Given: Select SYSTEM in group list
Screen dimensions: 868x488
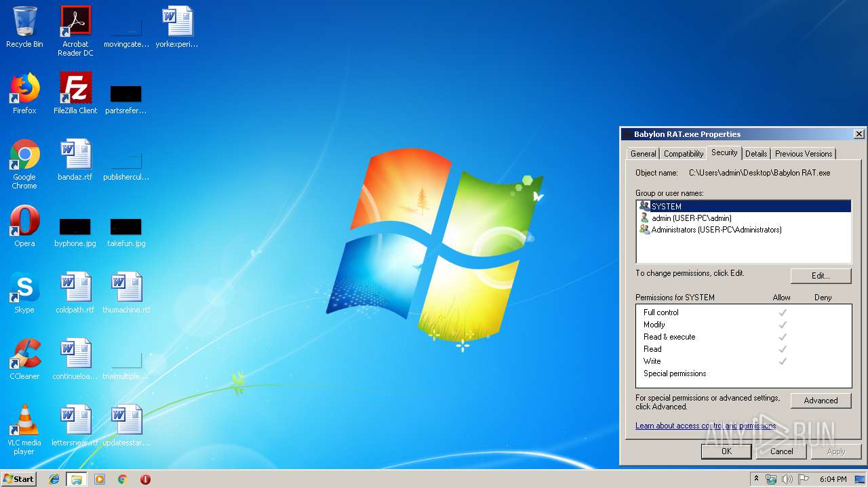Looking at the screenshot, I should pyautogui.click(x=744, y=206).
